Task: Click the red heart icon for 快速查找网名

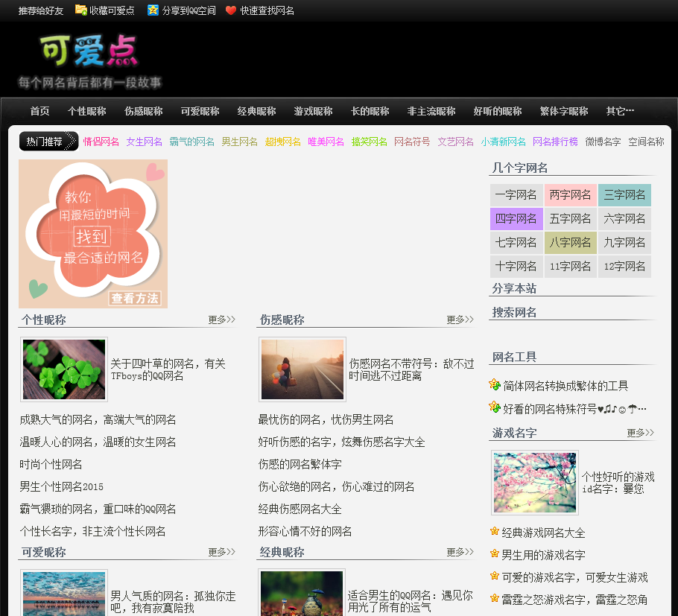Action: click(x=231, y=10)
